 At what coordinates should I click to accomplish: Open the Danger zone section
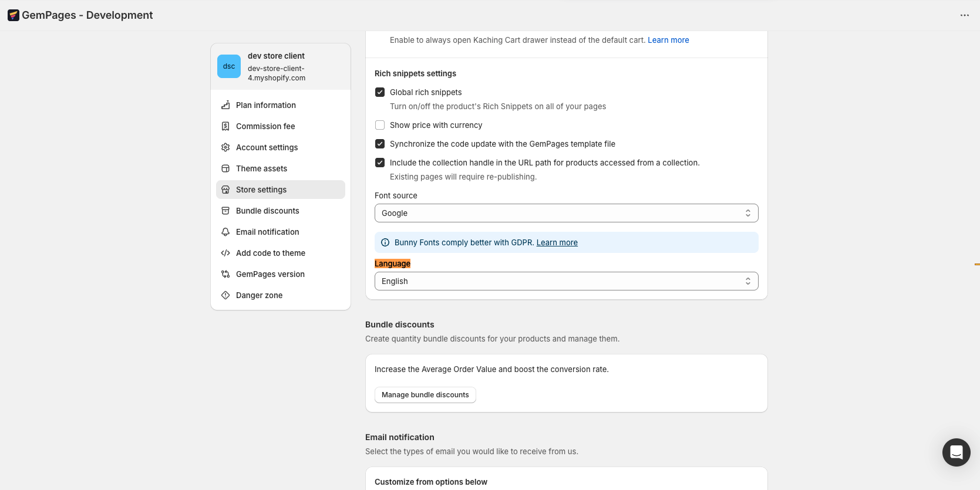tap(259, 295)
